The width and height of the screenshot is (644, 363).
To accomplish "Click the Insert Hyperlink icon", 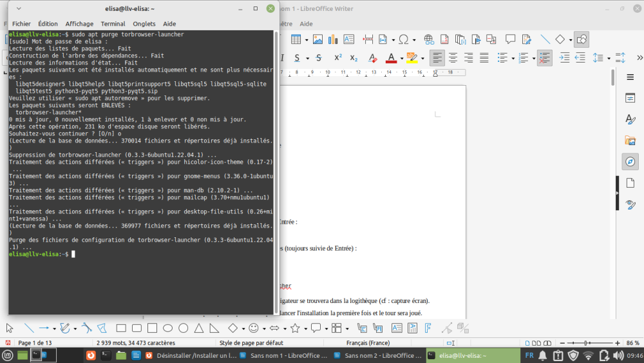I will coord(428,39).
